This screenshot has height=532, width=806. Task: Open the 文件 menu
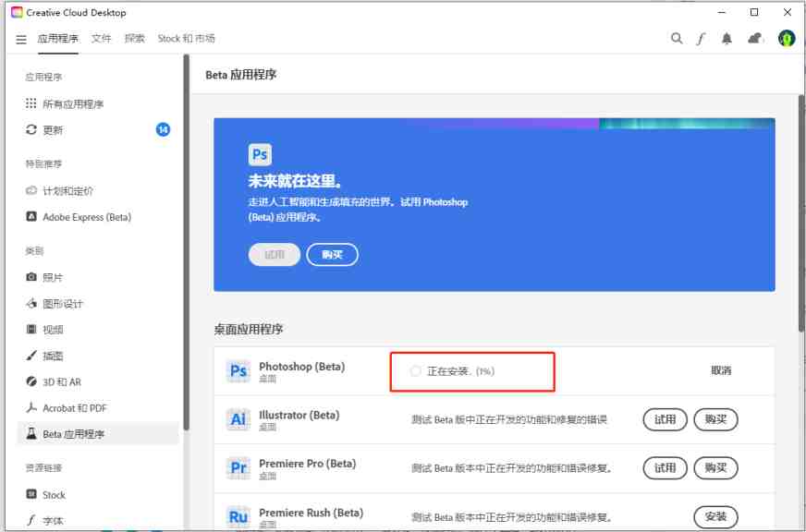101,39
